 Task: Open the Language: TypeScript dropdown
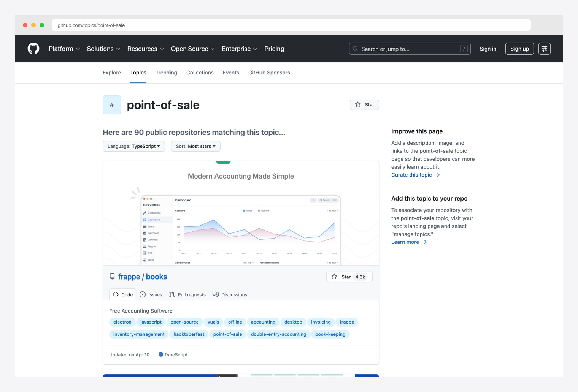134,146
